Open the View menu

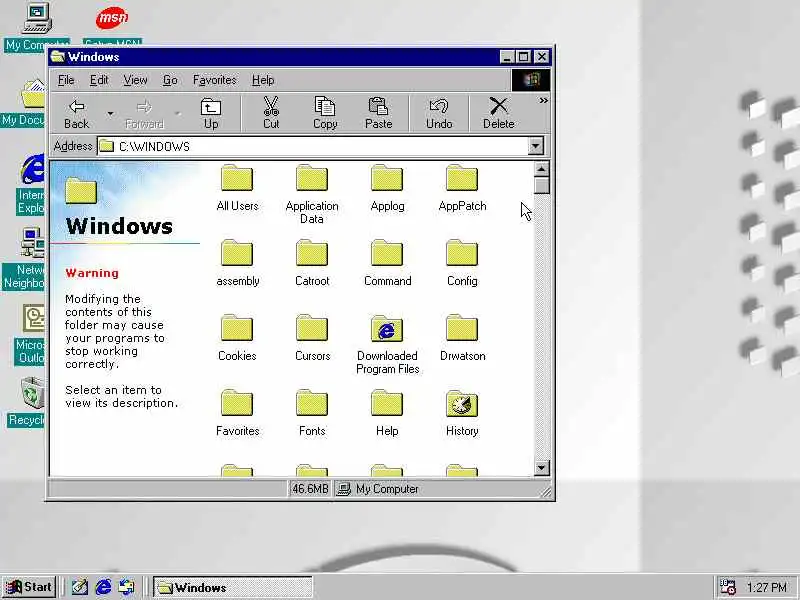pyautogui.click(x=135, y=80)
